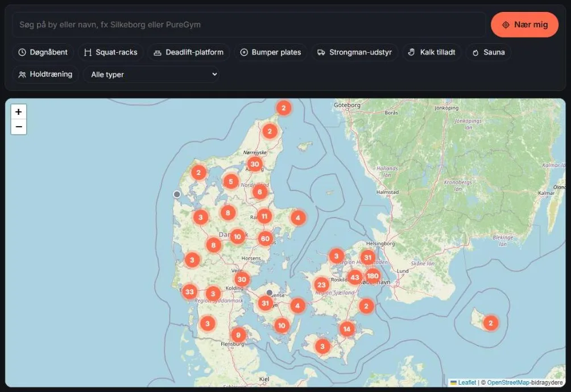Click the 4 cluster on Djursland peninsula
Image resolution: width=571 pixels, height=392 pixels.
coord(298,218)
